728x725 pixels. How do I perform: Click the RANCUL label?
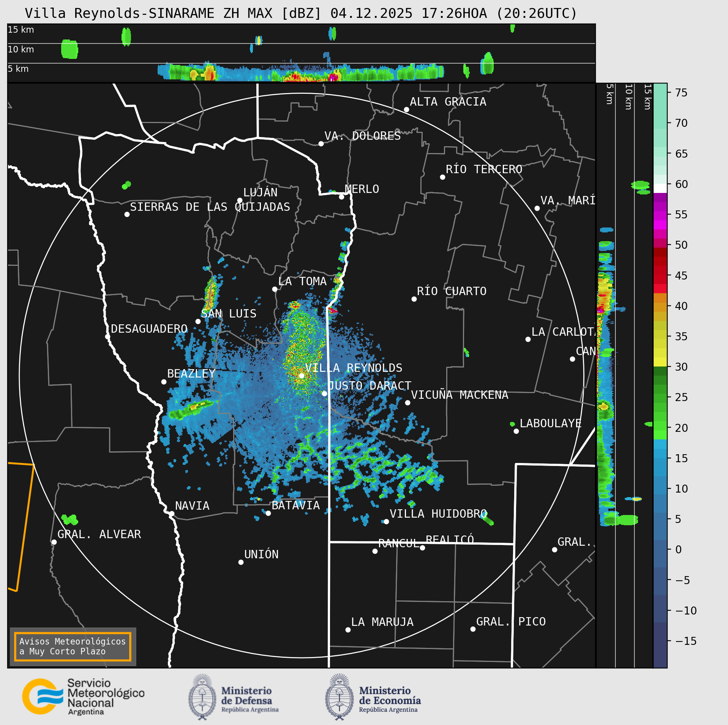(399, 543)
